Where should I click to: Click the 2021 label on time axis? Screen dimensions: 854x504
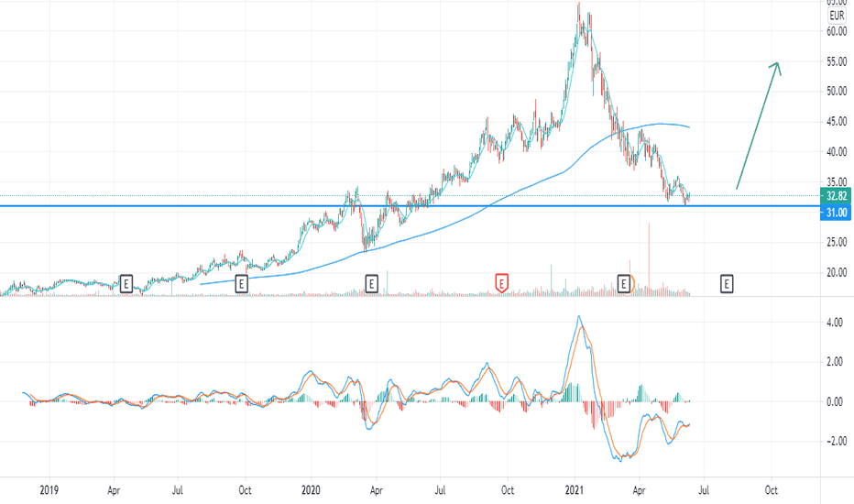click(574, 490)
